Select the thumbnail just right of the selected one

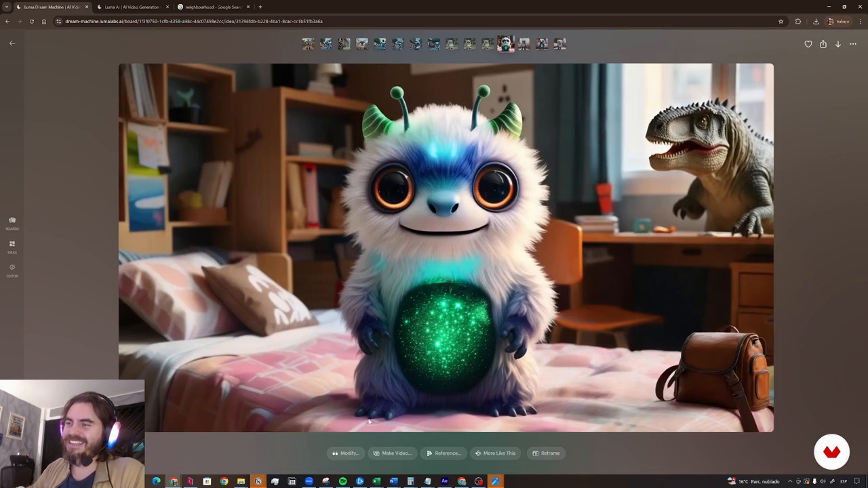[x=524, y=44]
